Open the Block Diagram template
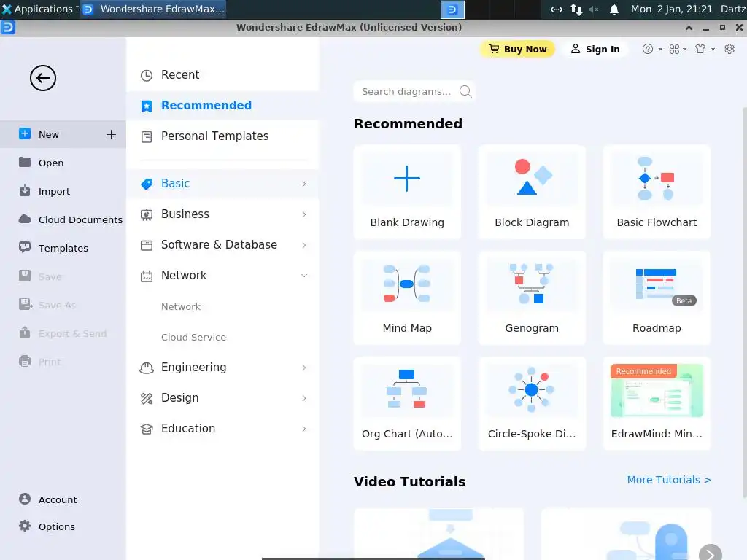 point(532,192)
